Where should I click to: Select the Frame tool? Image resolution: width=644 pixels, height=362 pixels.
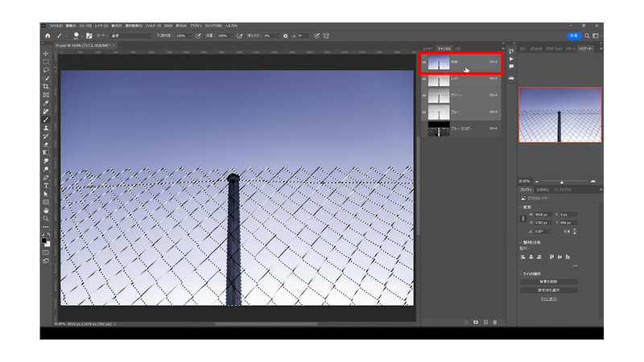point(46,95)
